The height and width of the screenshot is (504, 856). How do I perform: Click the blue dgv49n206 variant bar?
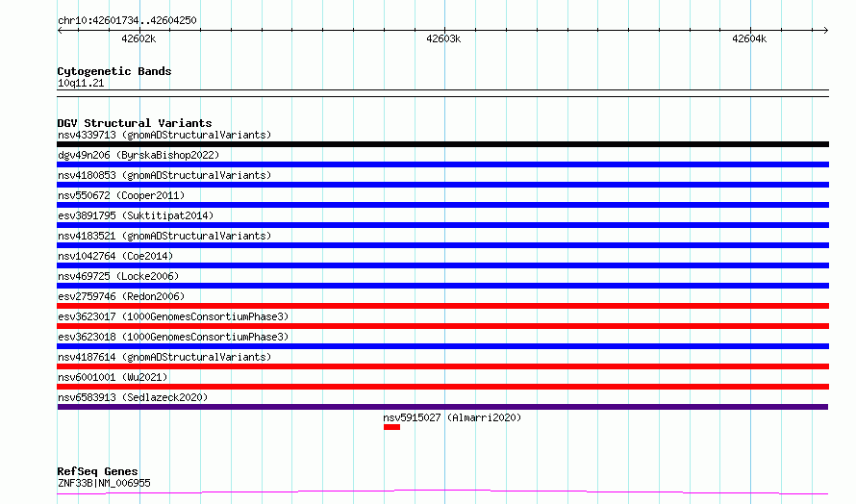[x=442, y=164]
